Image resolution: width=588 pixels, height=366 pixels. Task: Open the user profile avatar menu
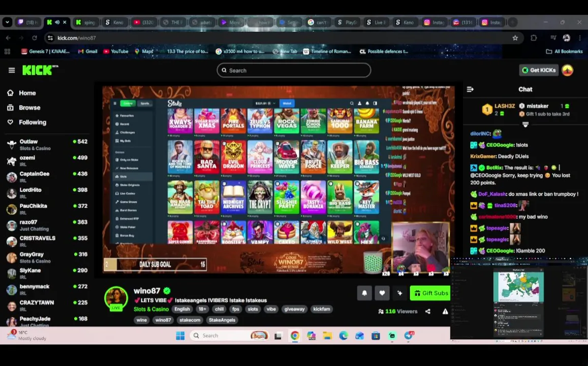click(x=567, y=70)
